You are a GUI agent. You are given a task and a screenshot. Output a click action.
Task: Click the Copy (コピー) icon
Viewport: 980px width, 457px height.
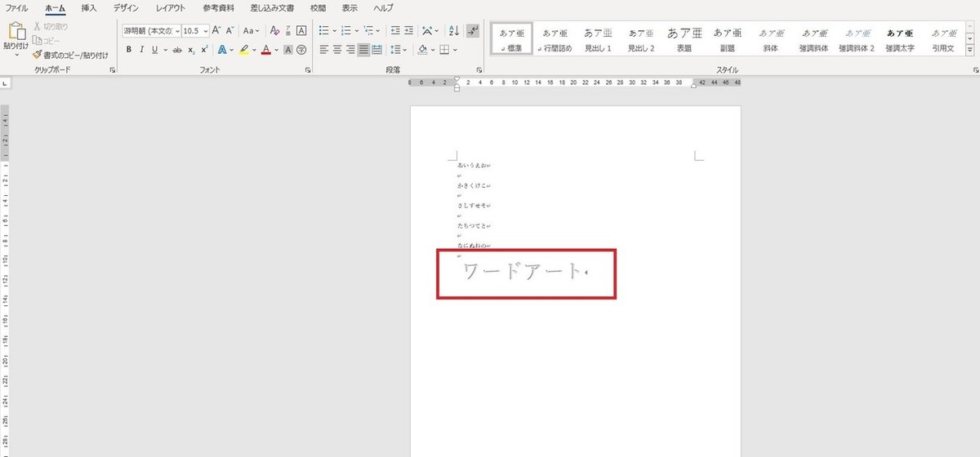pos(37,40)
